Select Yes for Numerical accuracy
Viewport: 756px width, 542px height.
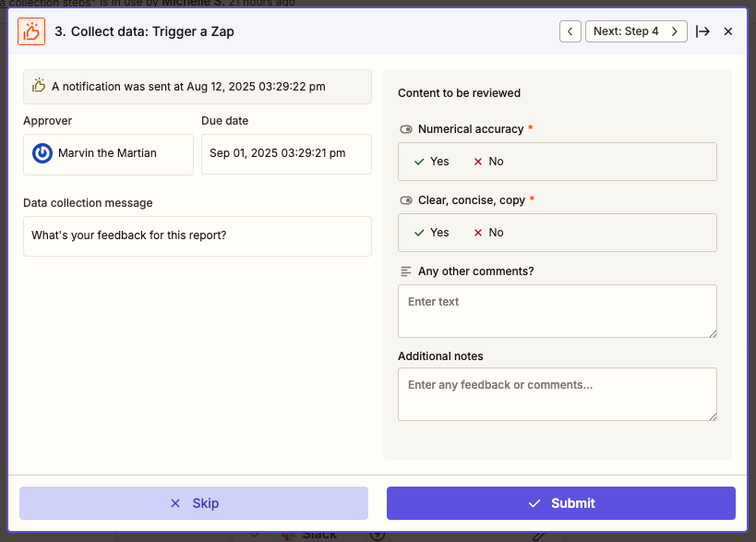[431, 162]
